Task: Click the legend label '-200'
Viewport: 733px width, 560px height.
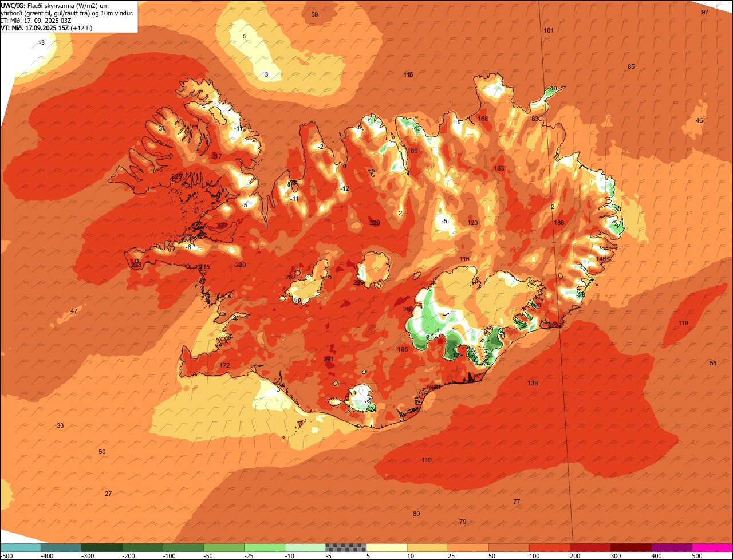Action: [x=129, y=556]
